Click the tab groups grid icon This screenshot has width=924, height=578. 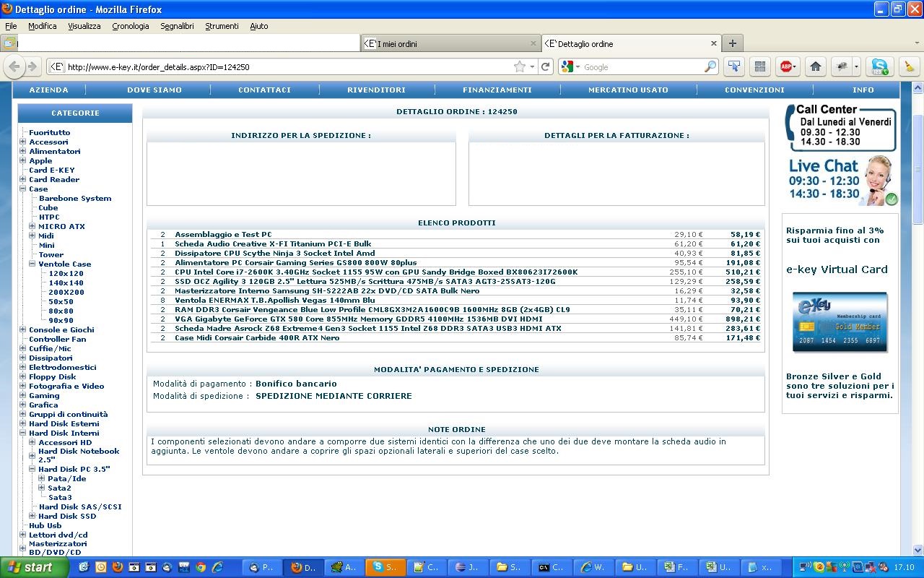(759, 66)
